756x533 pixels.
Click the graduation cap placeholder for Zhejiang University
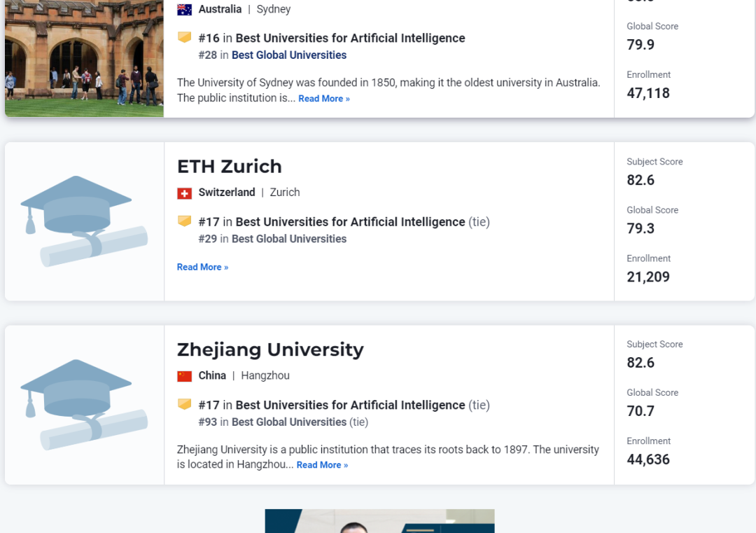pos(83,404)
